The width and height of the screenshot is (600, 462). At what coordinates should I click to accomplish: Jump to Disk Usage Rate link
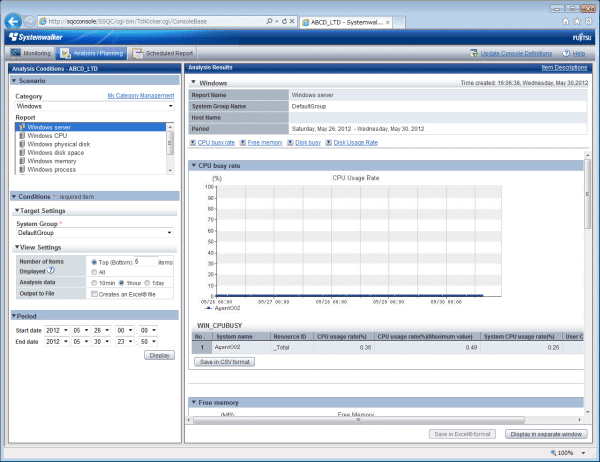pyautogui.click(x=355, y=142)
